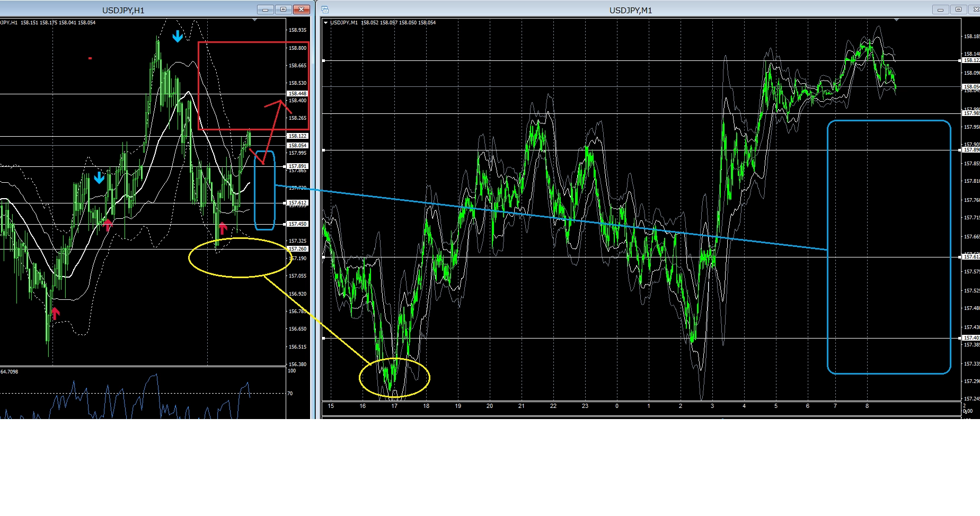Click 157.055 on the H1 price scale
This screenshot has width=980, height=516.
[297, 276]
